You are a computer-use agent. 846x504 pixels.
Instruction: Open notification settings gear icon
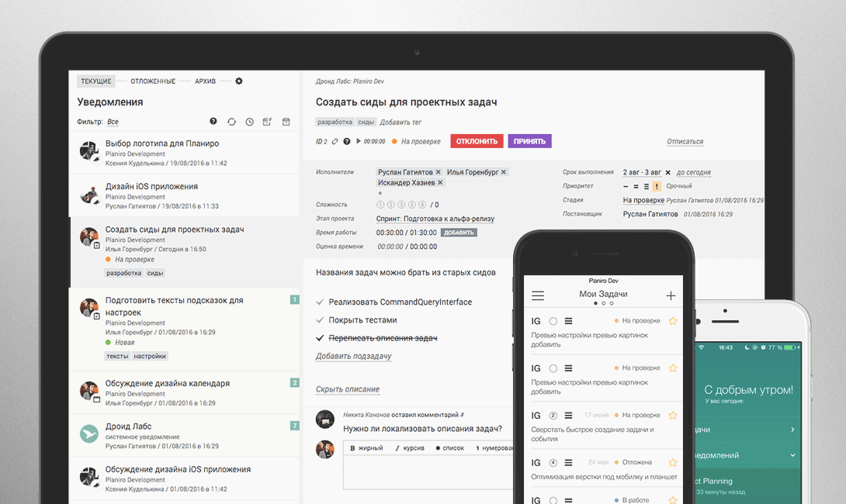coord(239,81)
